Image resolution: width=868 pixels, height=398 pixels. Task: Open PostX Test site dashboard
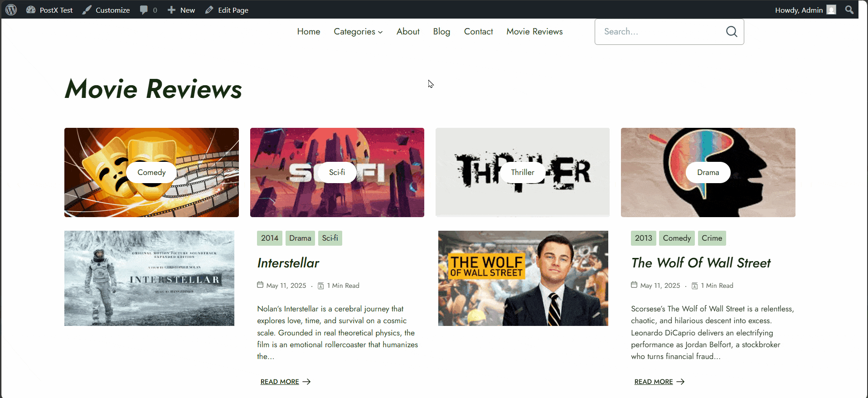tap(49, 10)
